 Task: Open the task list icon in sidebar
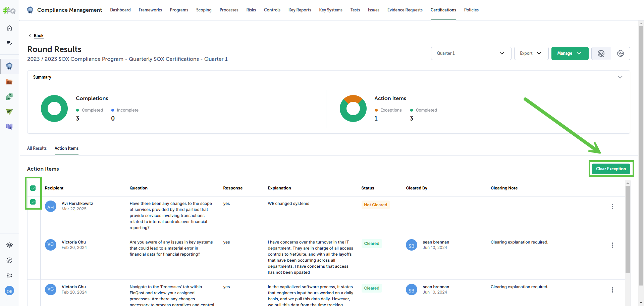pos(9,43)
